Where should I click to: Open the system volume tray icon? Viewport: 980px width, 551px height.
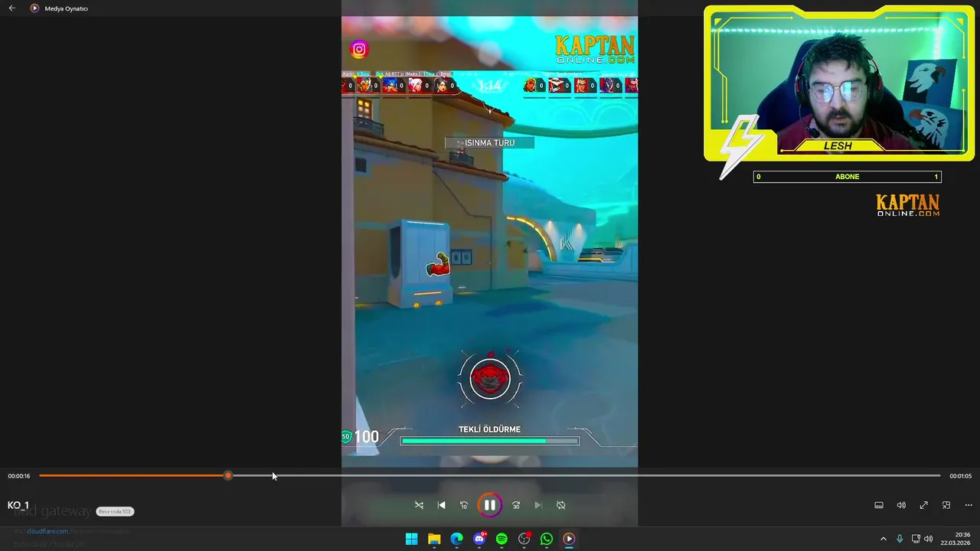929,539
